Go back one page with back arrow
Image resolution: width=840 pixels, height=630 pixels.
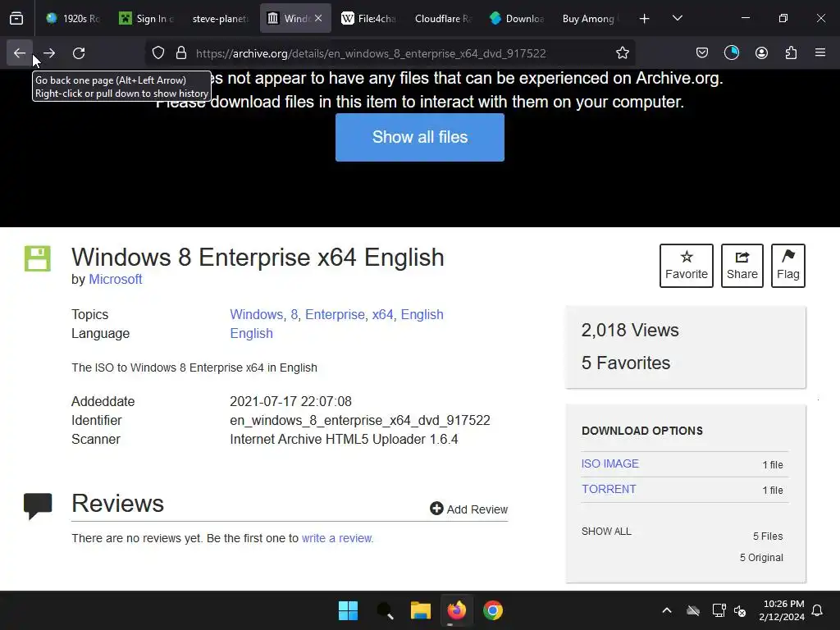point(20,53)
